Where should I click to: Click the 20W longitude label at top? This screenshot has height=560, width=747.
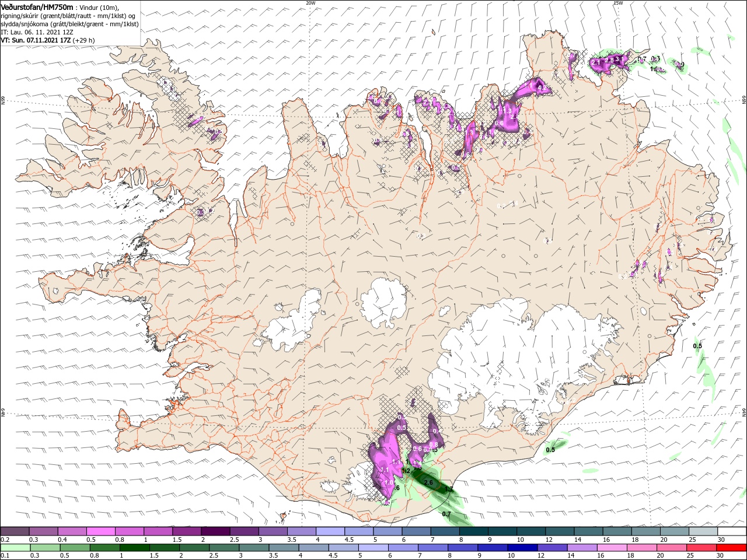pyautogui.click(x=310, y=3)
